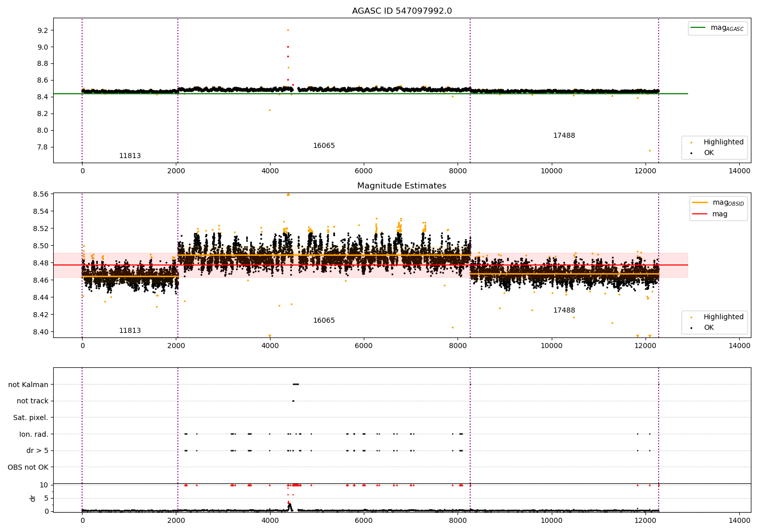The width and height of the screenshot is (760, 532).
Task: Click the red "mag" legend entry
Action: tap(710, 214)
